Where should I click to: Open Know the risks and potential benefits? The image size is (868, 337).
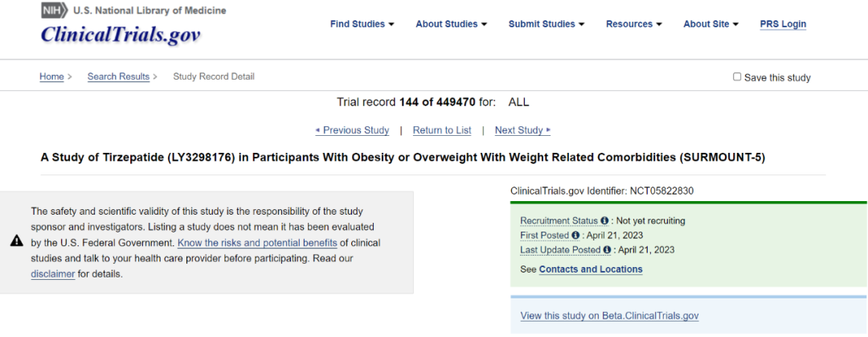[x=257, y=243]
